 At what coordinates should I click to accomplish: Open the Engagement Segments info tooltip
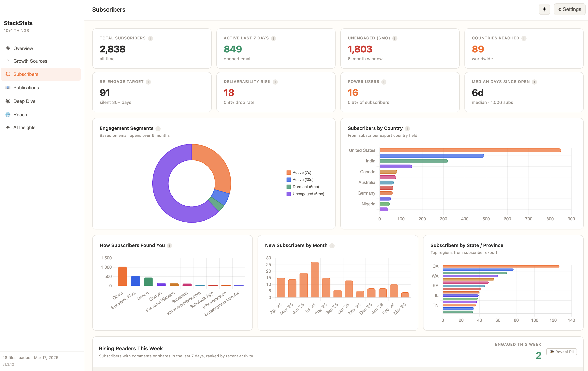tap(158, 129)
